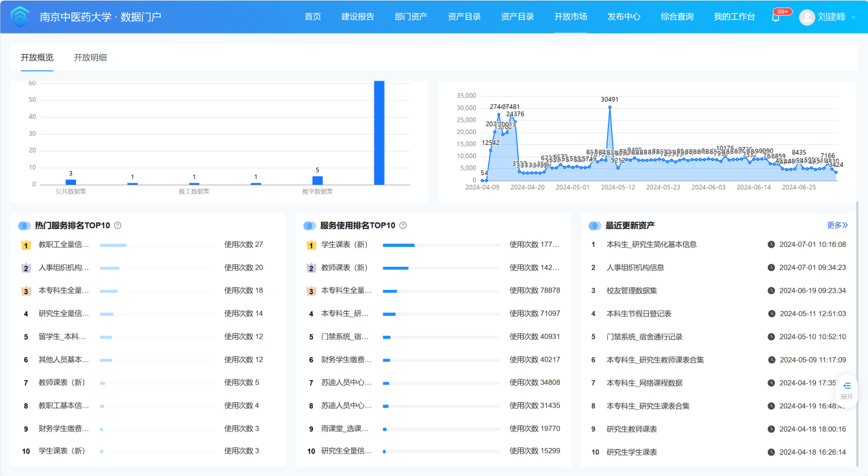868x476 pixels.
Task: Click 使用次数 27 value
Action: [x=244, y=245]
